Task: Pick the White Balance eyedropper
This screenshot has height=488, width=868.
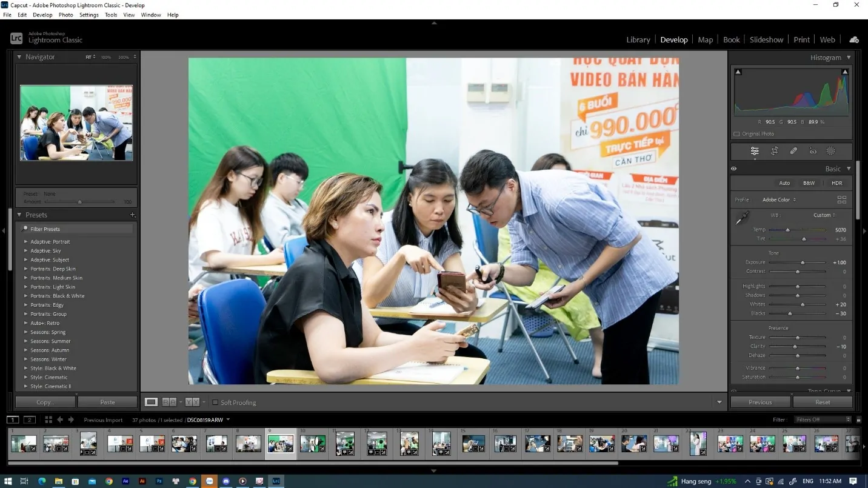Action: [x=742, y=218]
